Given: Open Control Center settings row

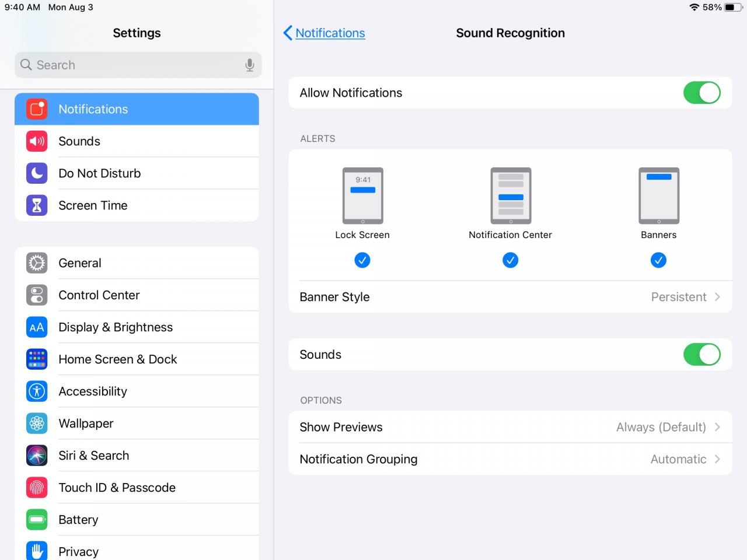Looking at the screenshot, I should click(137, 295).
